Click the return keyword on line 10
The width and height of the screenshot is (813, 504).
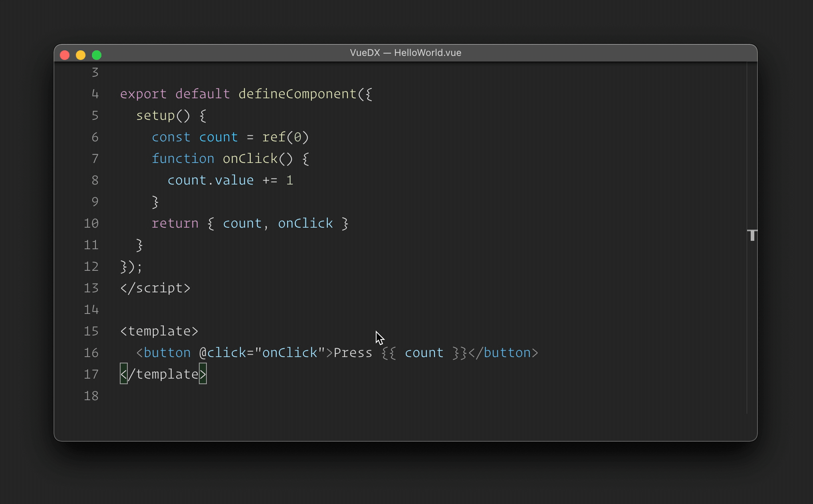pyautogui.click(x=175, y=223)
